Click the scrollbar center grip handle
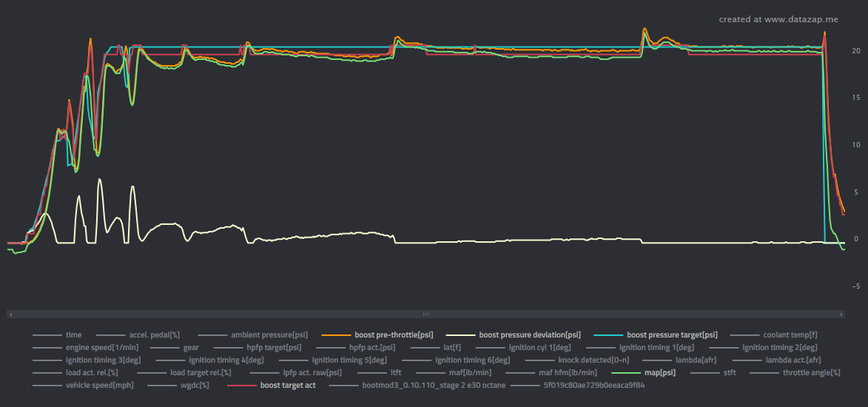The height and width of the screenshot is (407, 868). [x=425, y=314]
